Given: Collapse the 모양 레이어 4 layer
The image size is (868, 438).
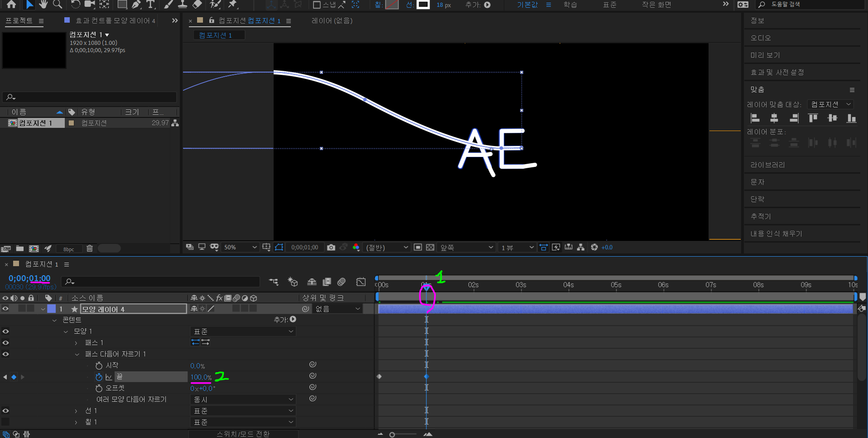Looking at the screenshot, I should coord(43,309).
